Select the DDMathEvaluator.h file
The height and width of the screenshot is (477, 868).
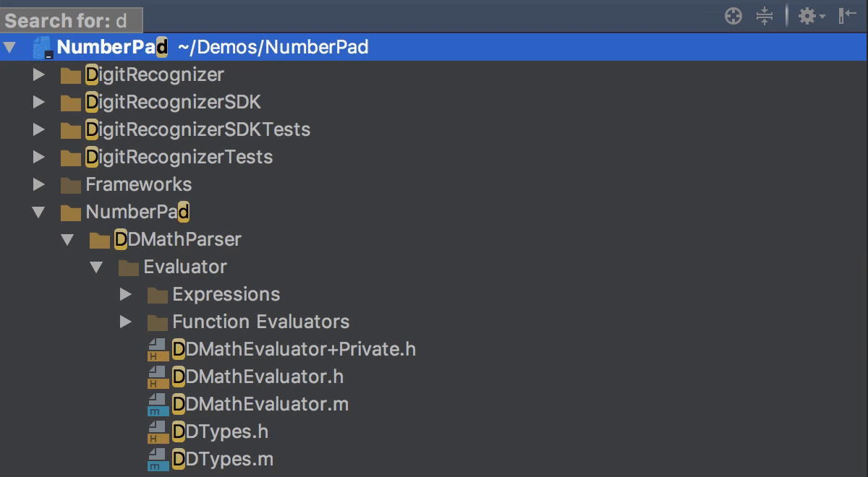258,377
